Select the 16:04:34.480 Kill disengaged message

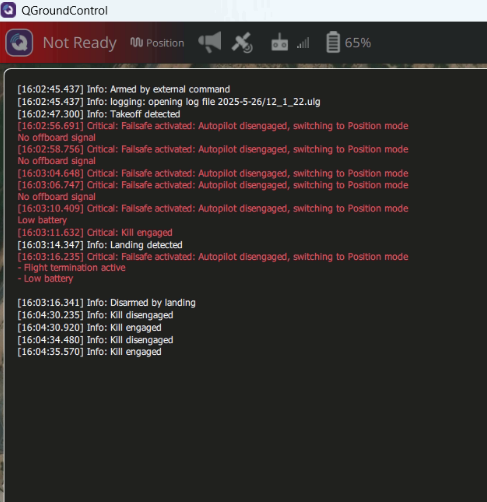click(95, 340)
